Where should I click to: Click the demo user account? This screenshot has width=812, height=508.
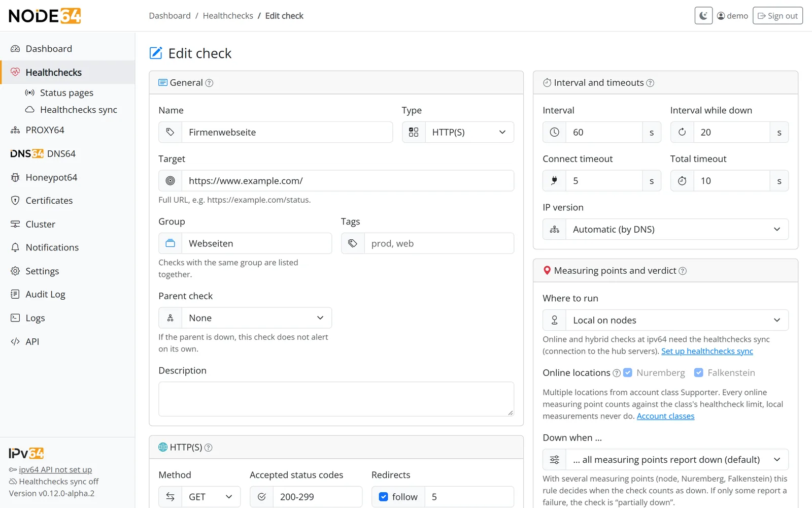(732, 16)
